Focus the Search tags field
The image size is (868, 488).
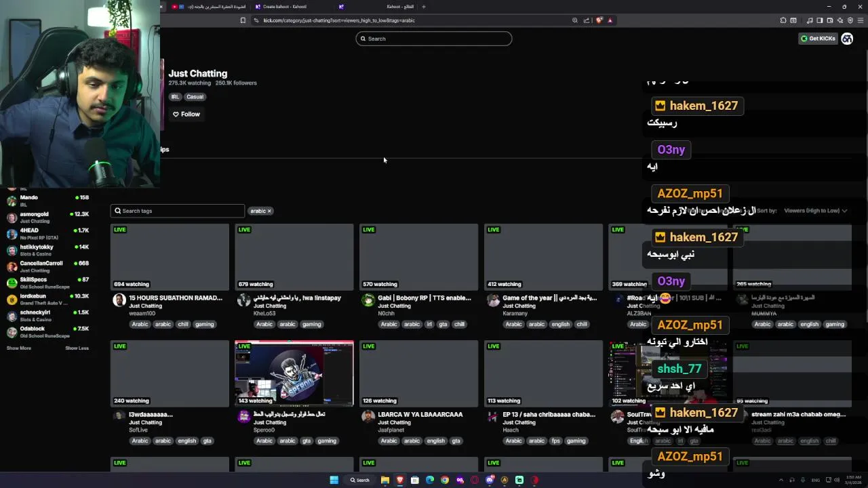177,211
